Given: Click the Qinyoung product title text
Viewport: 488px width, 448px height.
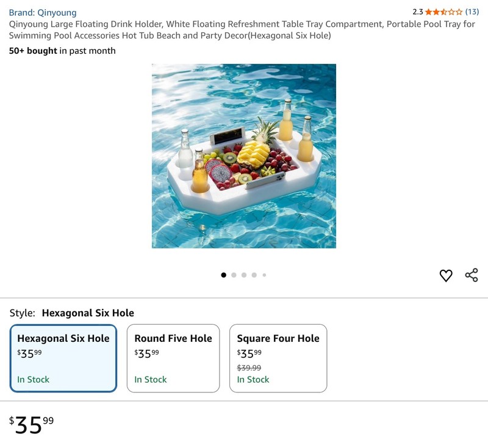Looking at the screenshot, I should [x=242, y=30].
